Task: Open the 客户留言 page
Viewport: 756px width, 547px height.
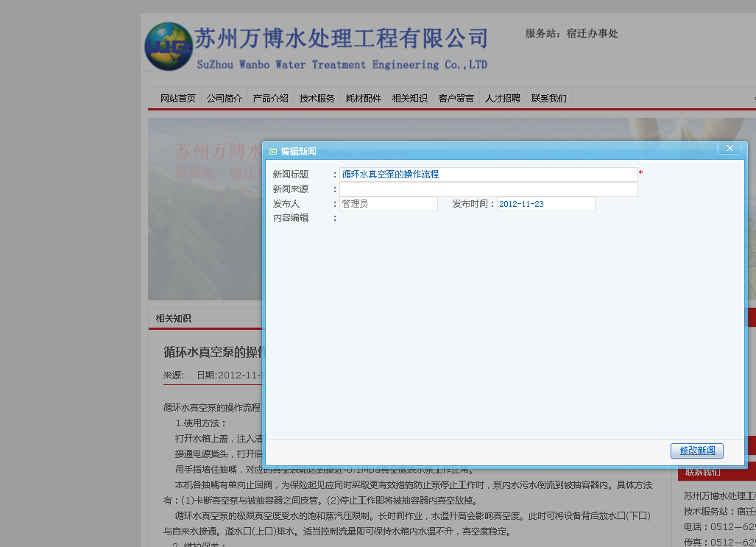Action: (x=456, y=99)
